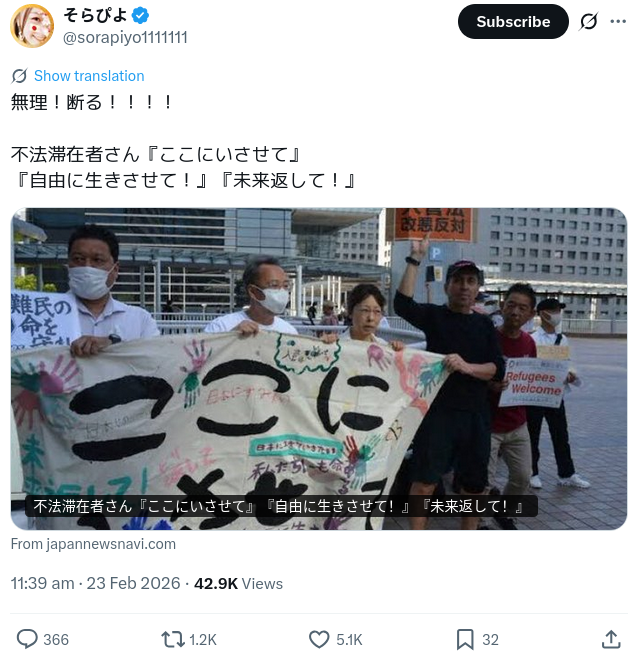Like the post with heart icon
Screen dimensions: 640x654
(319, 639)
